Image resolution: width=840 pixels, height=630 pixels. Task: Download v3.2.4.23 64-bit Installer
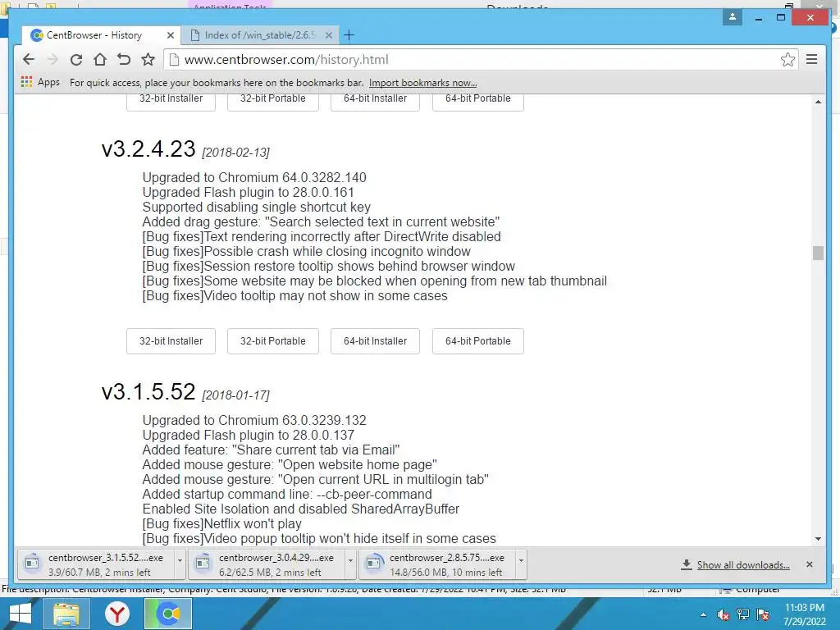(375, 341)
